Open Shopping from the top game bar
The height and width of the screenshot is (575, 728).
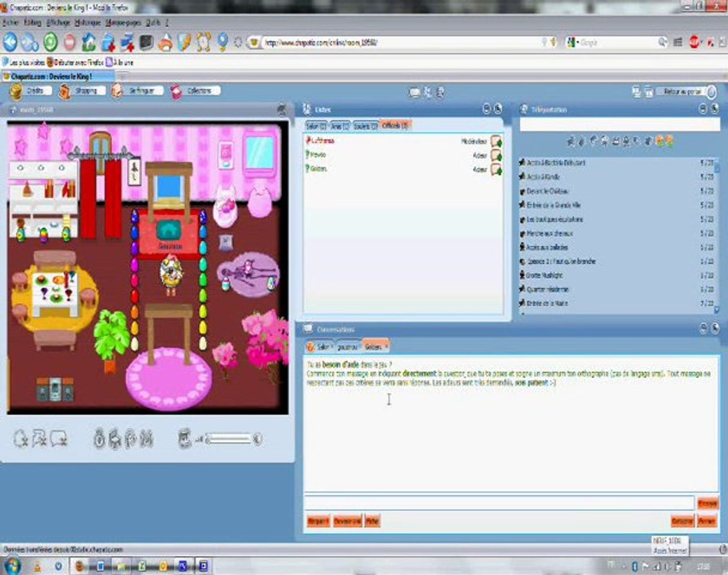[x=83, y=91]
